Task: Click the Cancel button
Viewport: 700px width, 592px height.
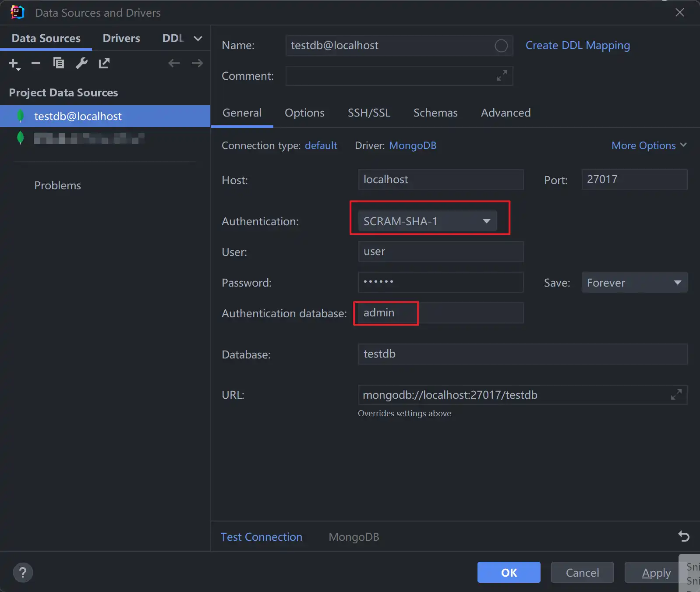Action: point(582,572)
